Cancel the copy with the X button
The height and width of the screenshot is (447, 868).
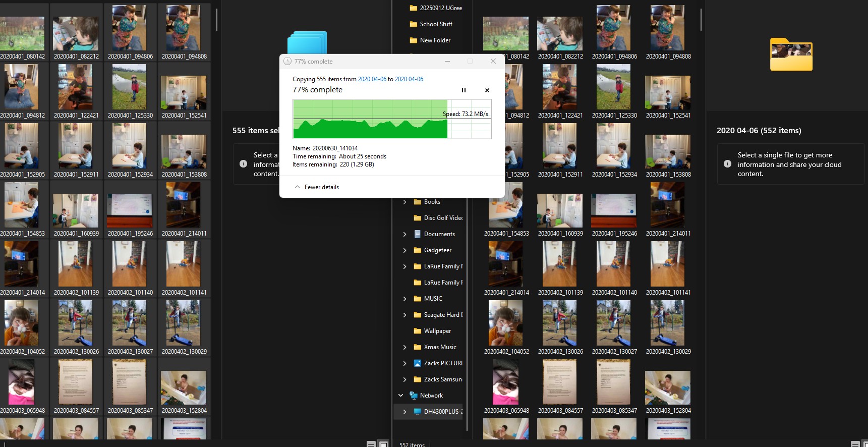(x=487, y=90)
